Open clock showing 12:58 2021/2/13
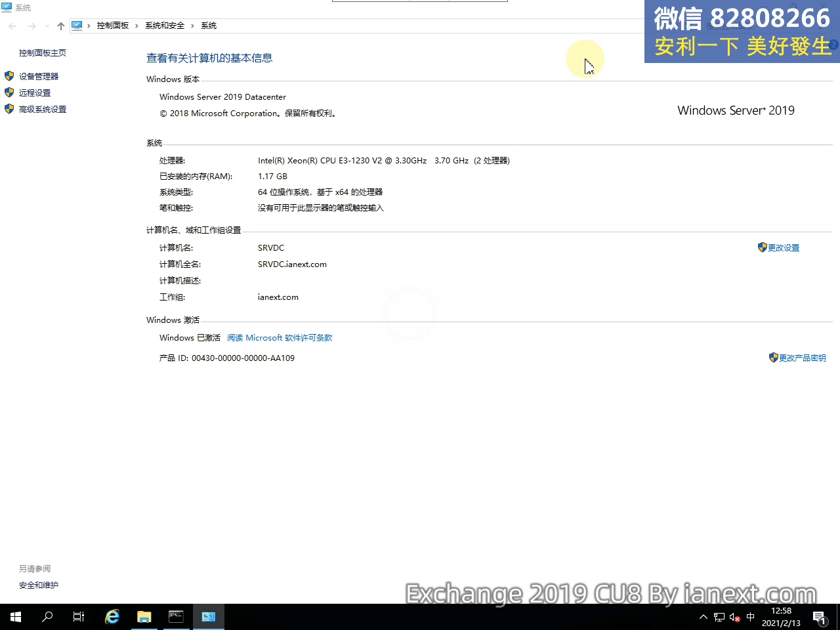The image size is (840, 630). [781, 617]
